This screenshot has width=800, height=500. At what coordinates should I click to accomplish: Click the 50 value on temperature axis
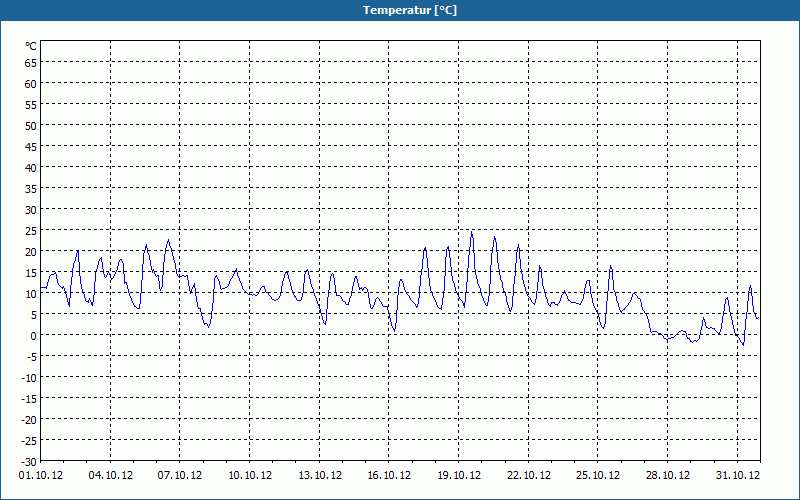coord(31,126)
